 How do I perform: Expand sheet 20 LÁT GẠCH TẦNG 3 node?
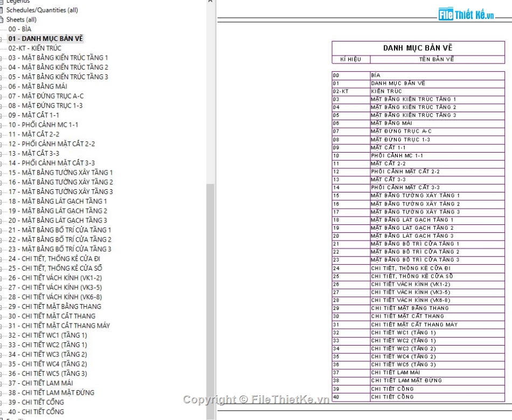[1, 221]
